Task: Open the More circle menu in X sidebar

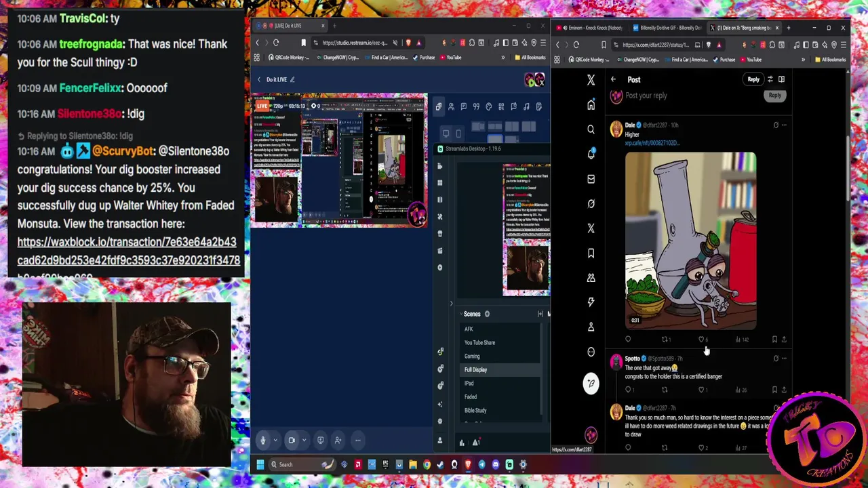Action: tap(591, 352)
